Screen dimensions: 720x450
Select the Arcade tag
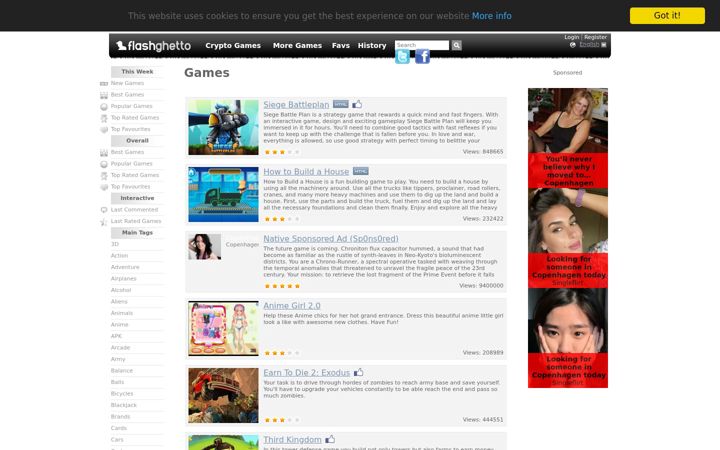tap(120, 348)
